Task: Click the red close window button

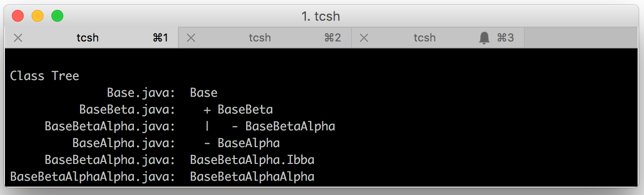Action: (x=18, y=16)
